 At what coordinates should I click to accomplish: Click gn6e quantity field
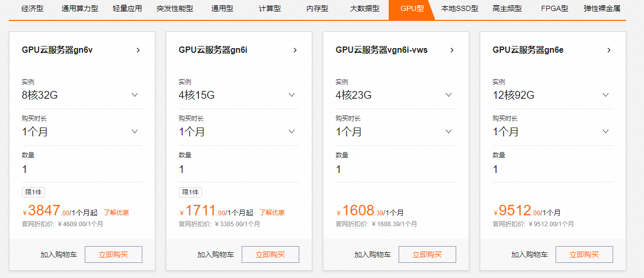553,169
